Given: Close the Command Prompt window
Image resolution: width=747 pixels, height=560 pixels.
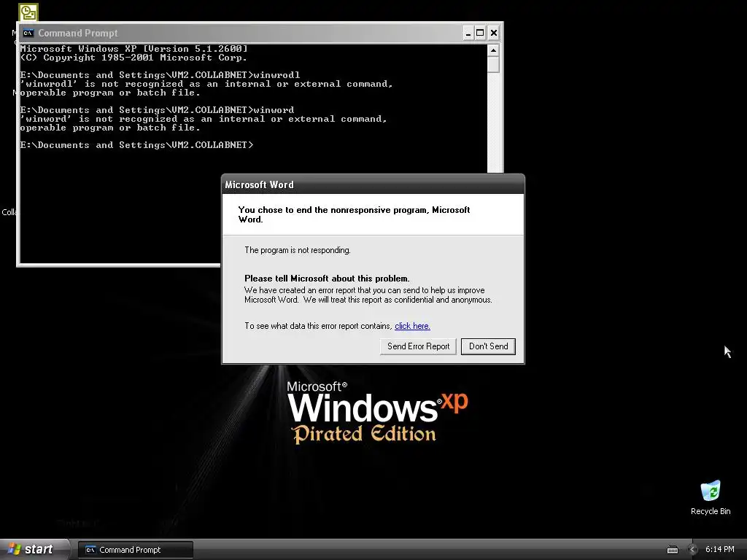Looking at the screenshot, I should 494,33.
